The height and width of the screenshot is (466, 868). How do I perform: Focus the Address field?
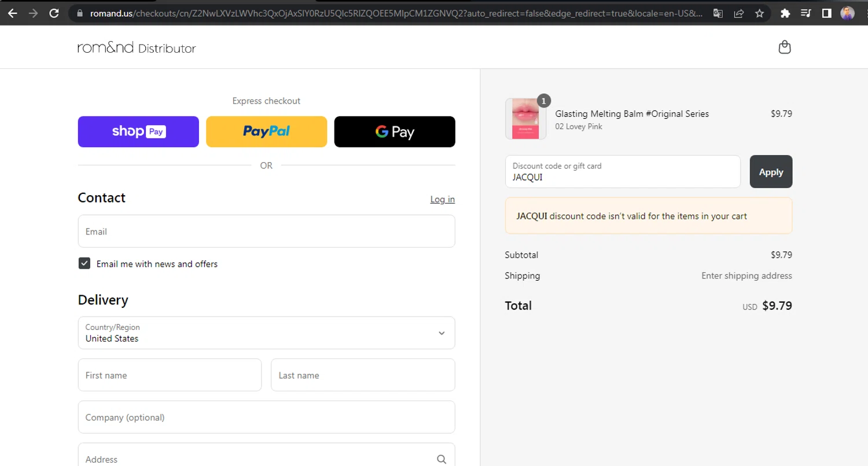pos(266,455)
